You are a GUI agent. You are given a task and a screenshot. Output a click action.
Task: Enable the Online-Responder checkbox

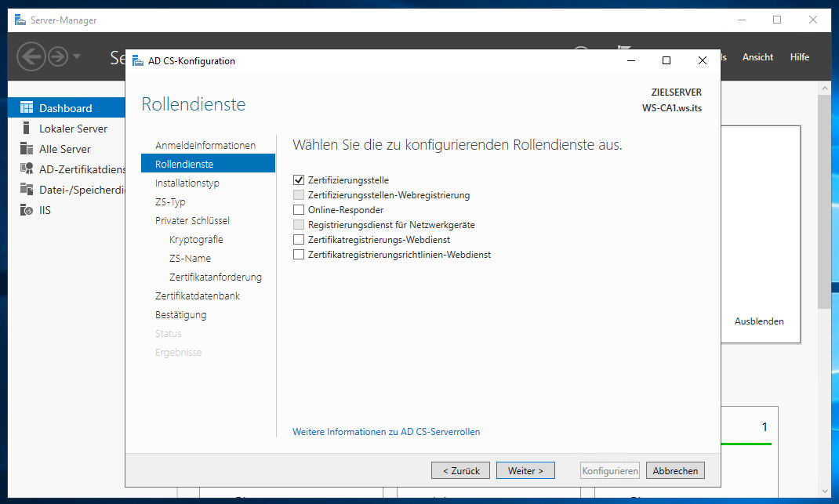(x=299, y=210)
